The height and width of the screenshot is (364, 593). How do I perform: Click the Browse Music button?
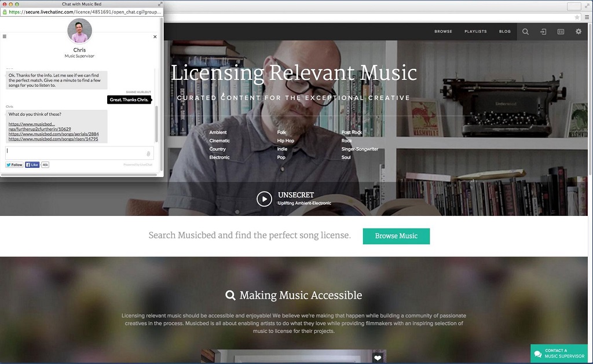click(396, 236)
